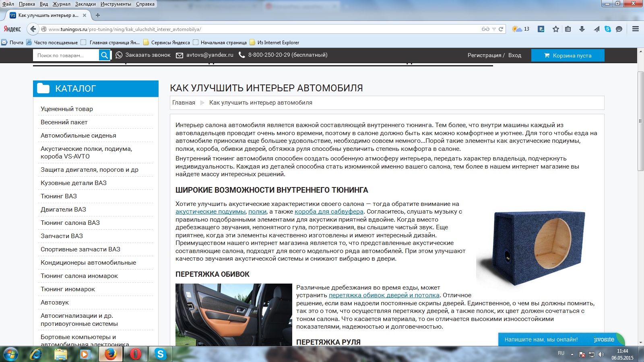Click the blue password manager P icon
644x362 pixels.
point(541,29)
